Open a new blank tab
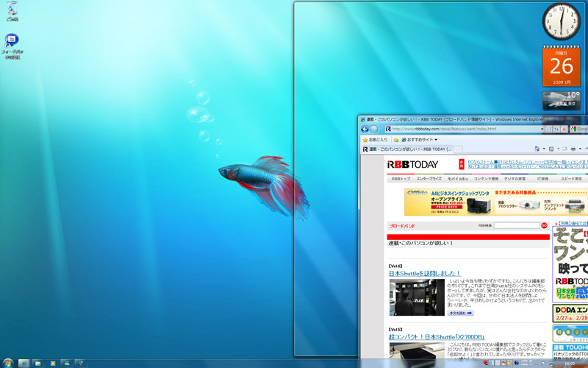Screen dimensions: 588x368 pos(457,149)
